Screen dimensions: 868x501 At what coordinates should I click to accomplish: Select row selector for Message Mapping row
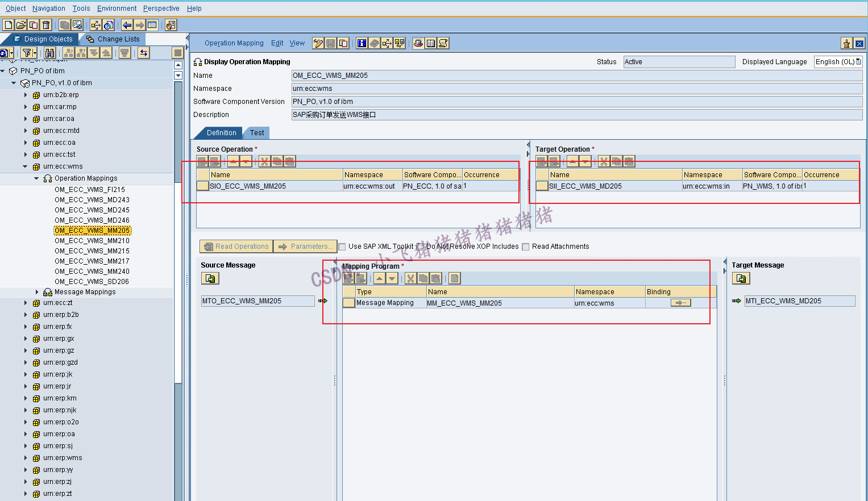click(x=349, y=303)
